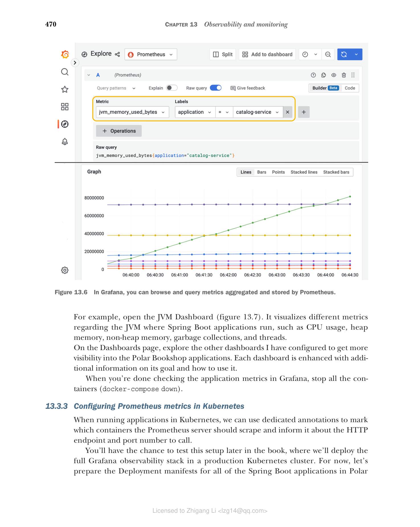Hide query A with eye icon
This screenshot has height=527, width=420.
[x=334, y=75]
